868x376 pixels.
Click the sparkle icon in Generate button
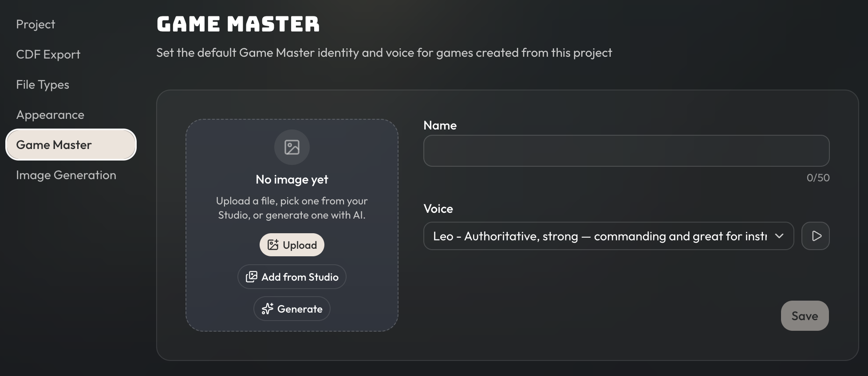[267, 309]
